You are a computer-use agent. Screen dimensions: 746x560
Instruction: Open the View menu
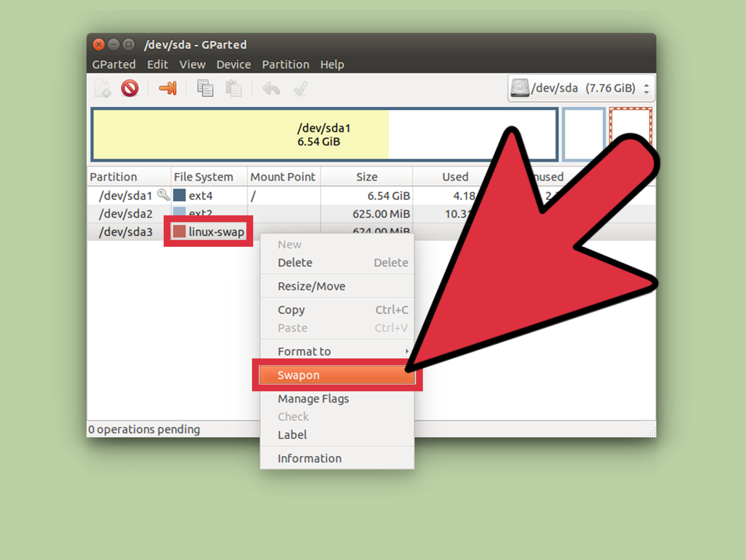tap(192, 64)
